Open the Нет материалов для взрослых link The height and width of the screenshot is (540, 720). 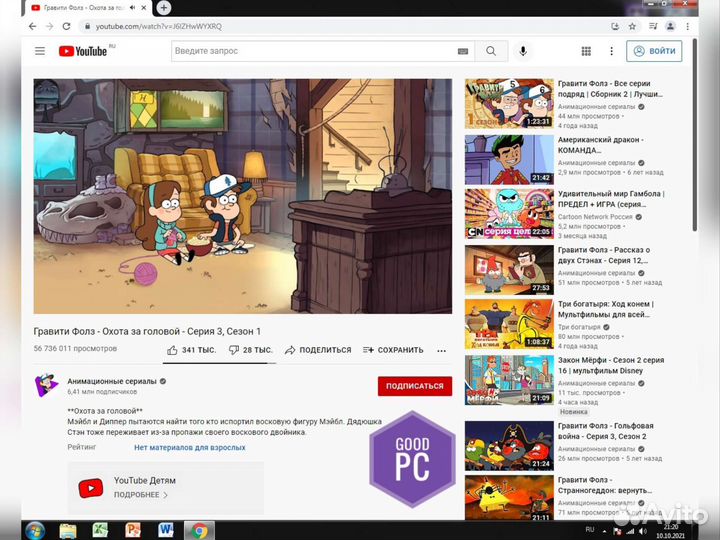point(190,447)
